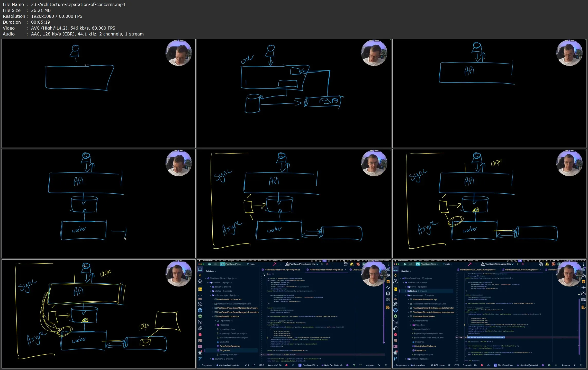
Task: Click the purple circle color indicator near 47:4 status
Action: (542, 365)
